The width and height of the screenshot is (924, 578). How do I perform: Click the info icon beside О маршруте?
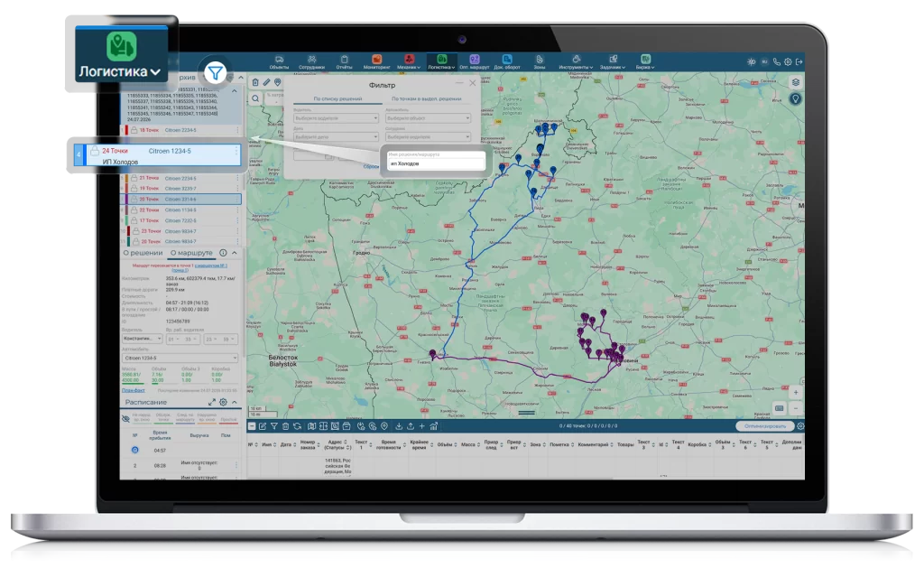click(x=224, y=253)
